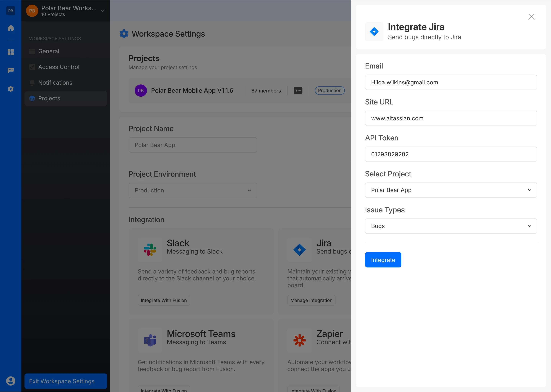Open the Issue Types dropdown

451,226
